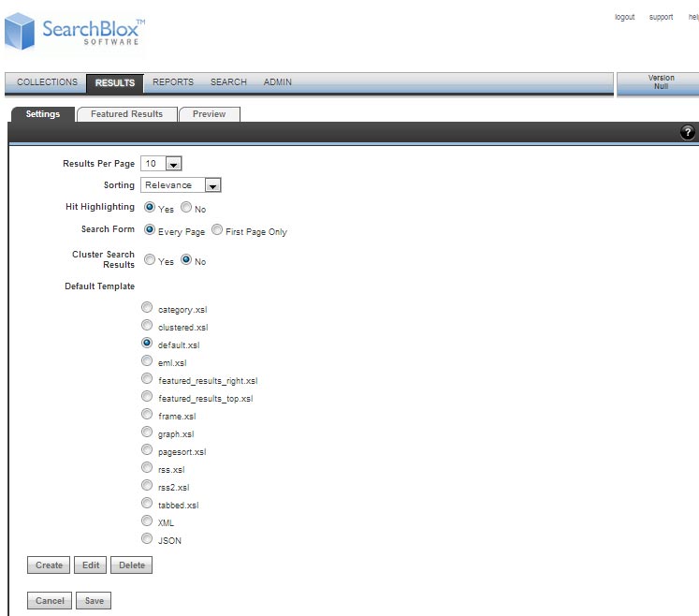This screenshot has height=616, width=699.
Task: Select the pagesort.xsl template radio
Action: tap(147, 449)
